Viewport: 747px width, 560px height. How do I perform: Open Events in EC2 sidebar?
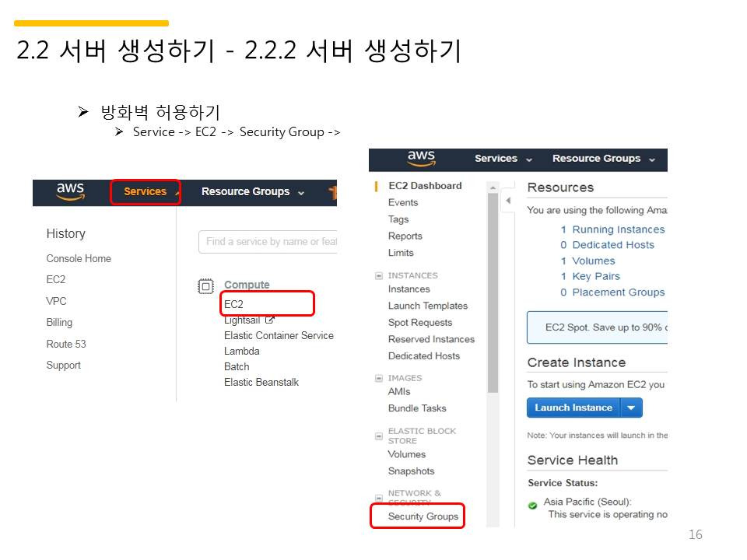click(x=403, y=202)
